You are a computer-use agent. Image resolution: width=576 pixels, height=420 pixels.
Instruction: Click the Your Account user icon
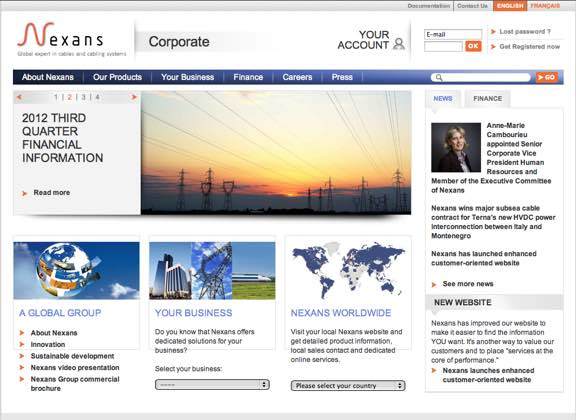(399, 44)
